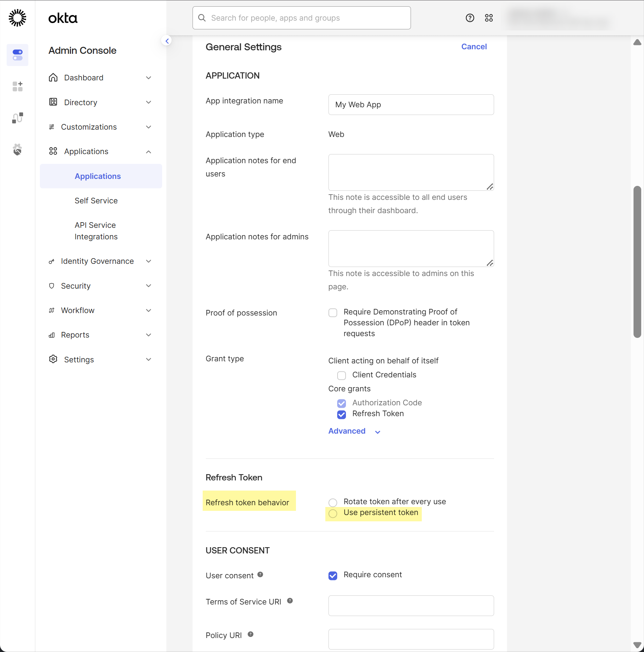Screen dimensions: 644x652
Task: Click the Cancel link in General Settings
Action: click(473, 46)
